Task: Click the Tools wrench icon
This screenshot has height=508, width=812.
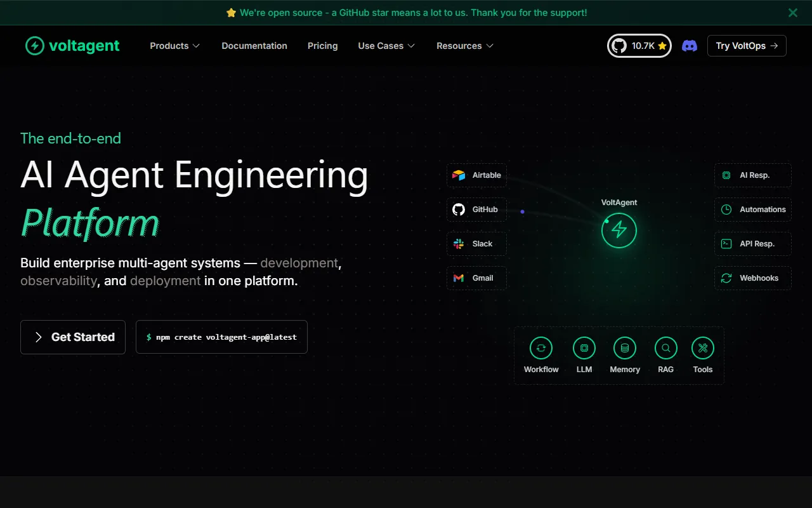Action: coord(703,348)
